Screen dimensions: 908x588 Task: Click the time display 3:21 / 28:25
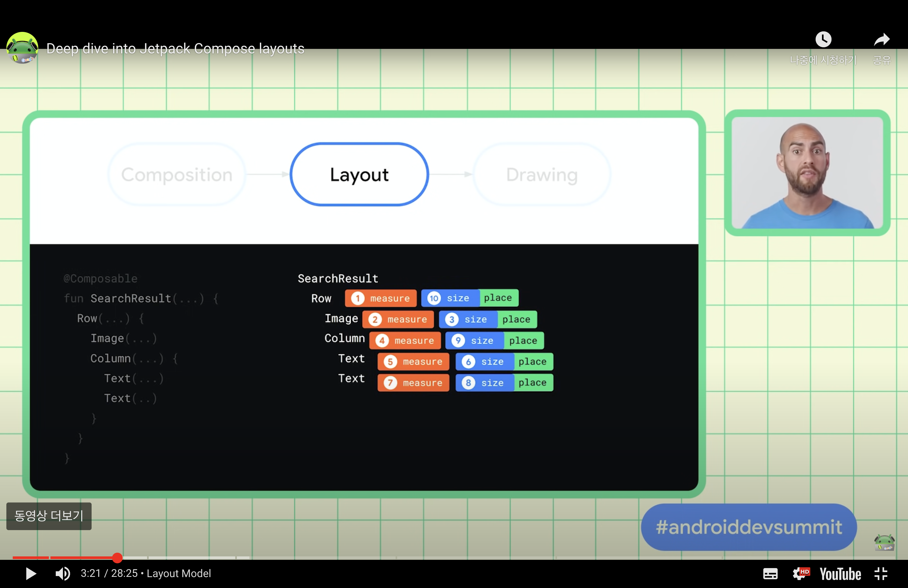(109, 573)
